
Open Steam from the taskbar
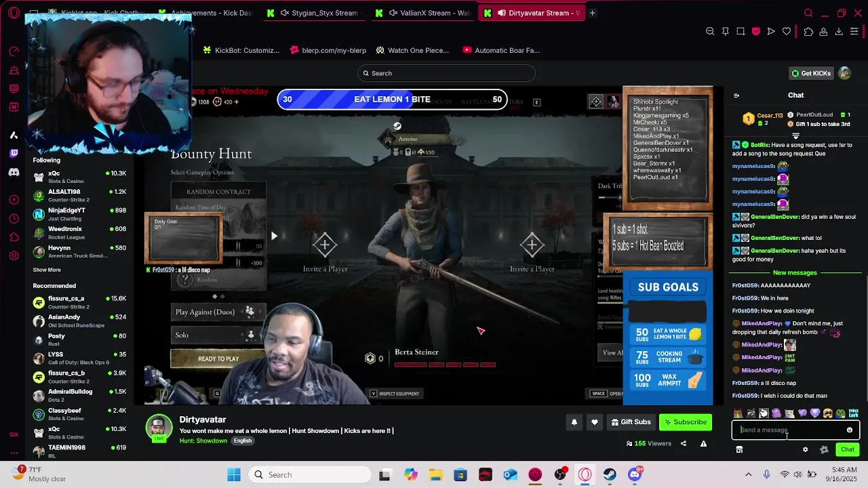(x=610, y=474)
